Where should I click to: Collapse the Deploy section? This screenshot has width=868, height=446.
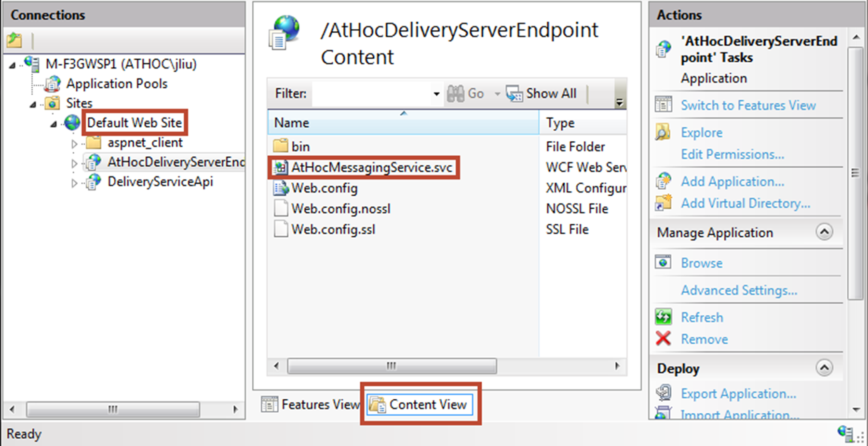tap(824, 368)
